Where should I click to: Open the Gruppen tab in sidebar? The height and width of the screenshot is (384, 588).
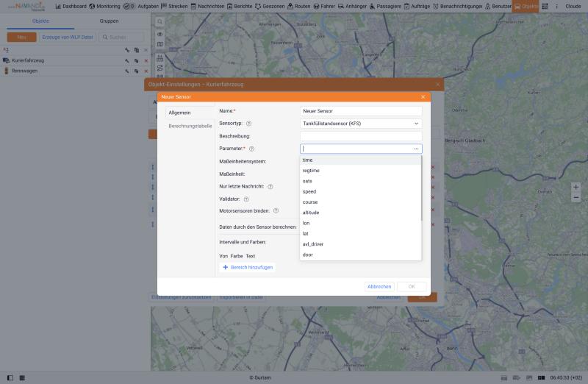pos(109,21)
